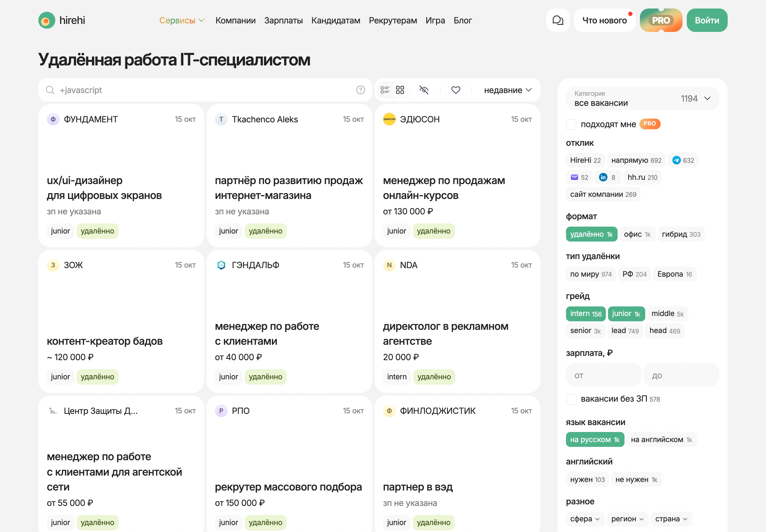Expand the Категория все вакансии dropdown
Viewport: 766px width, 532px height.
[x=642, y=98]
